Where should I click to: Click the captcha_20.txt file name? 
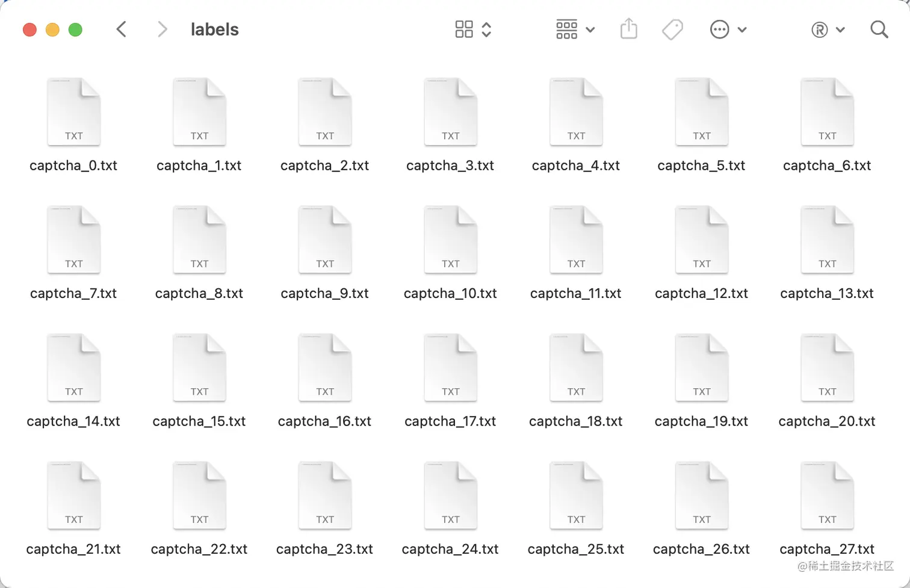(x=827, y=421)
